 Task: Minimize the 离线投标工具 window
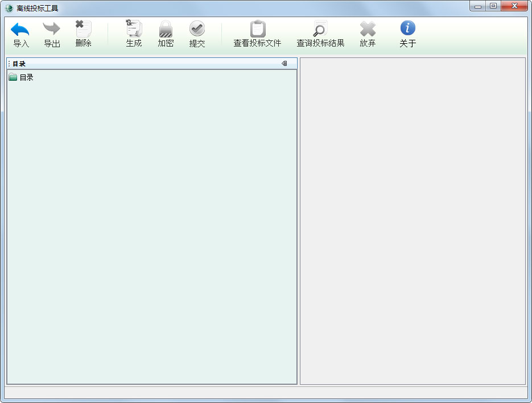[x=478, y=6]
